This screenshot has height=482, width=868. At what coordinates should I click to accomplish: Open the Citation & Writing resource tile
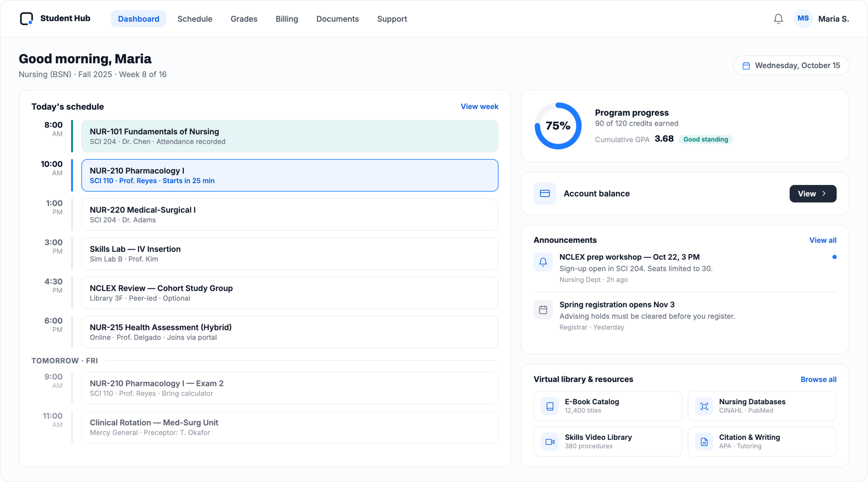tap(762, 442)
